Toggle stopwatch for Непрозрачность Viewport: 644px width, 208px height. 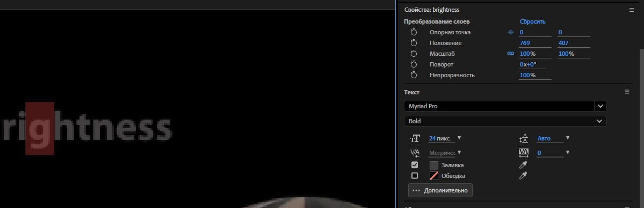(414, 75)
